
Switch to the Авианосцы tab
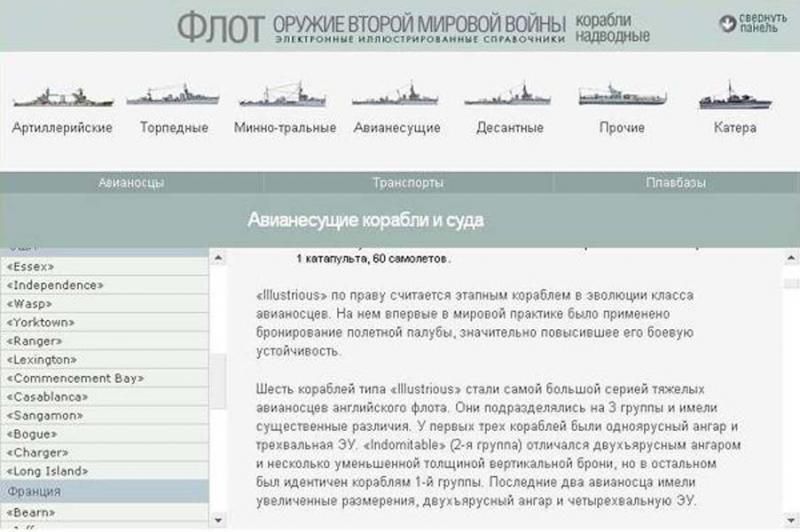131,184
